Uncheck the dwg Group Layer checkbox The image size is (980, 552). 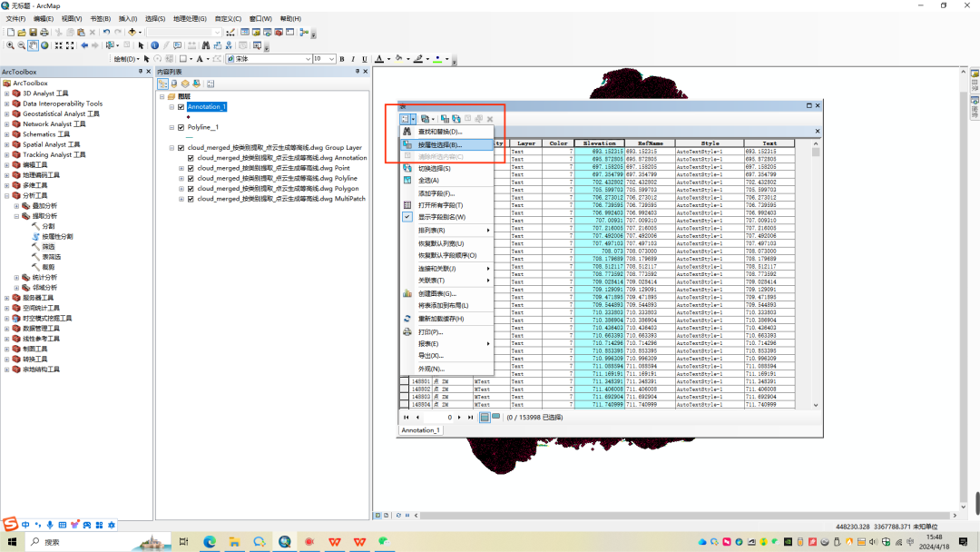[x=181, y=148]
